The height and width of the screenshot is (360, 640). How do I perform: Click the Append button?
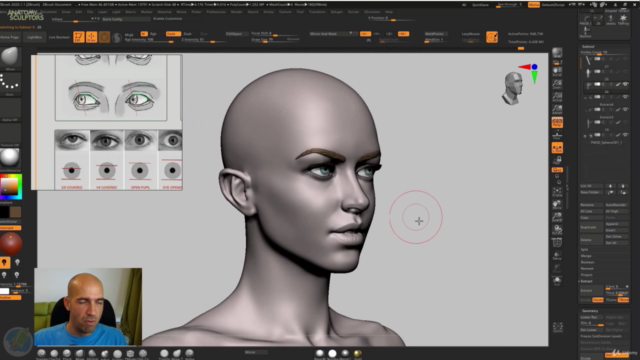pyautogui.click(x=616, y=224)
